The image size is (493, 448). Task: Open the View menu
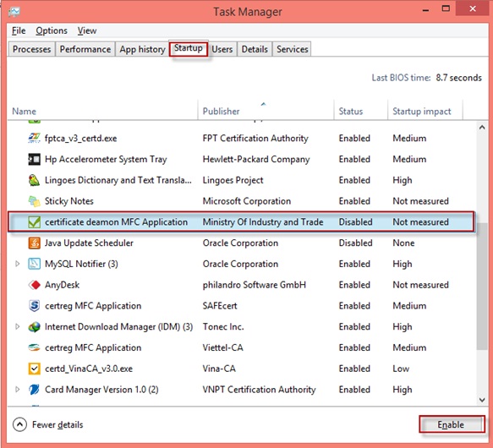tap(87, 30)
